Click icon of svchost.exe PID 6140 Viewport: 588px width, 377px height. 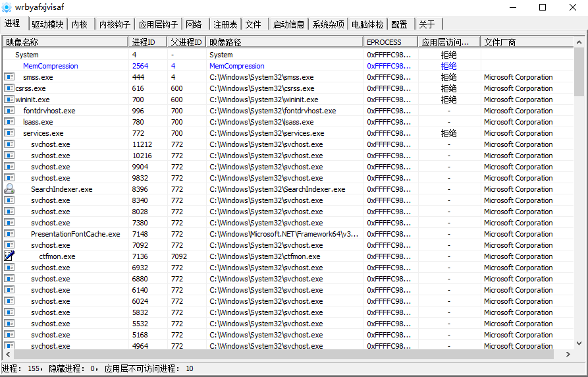[x=9, y=290]
